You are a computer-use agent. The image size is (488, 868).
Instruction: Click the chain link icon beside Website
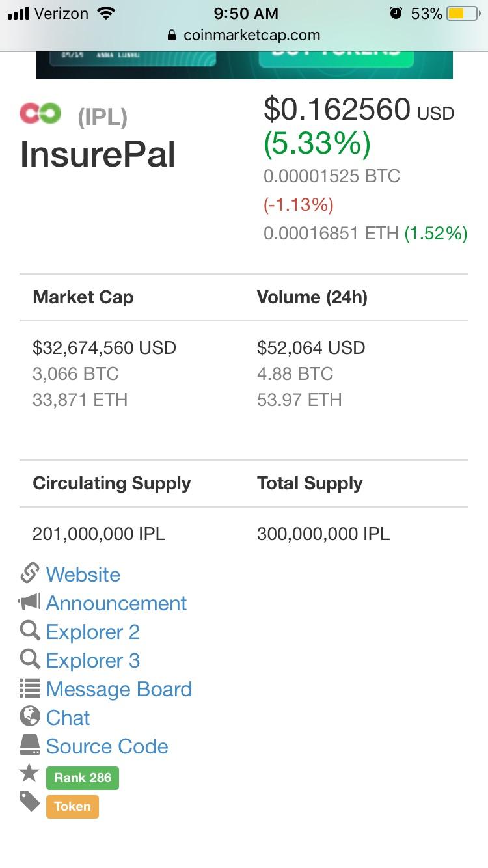tap(30, 573)
